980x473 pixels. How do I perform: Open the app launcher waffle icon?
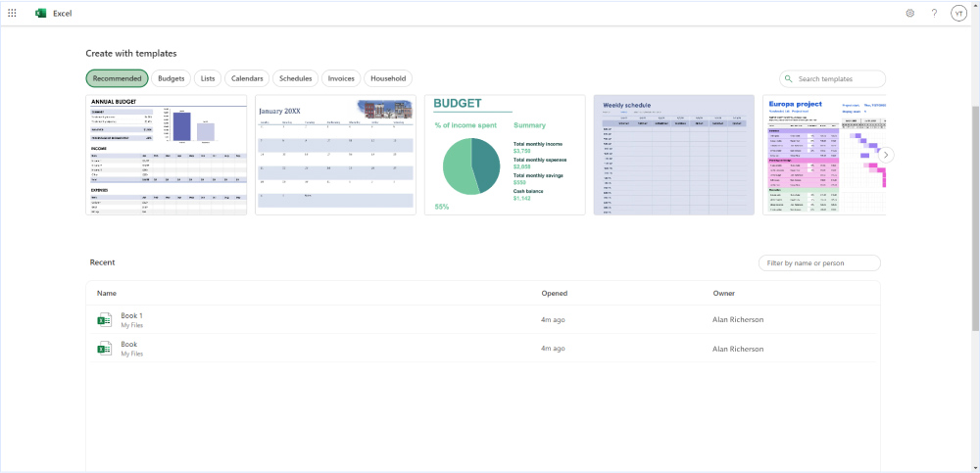12,13
